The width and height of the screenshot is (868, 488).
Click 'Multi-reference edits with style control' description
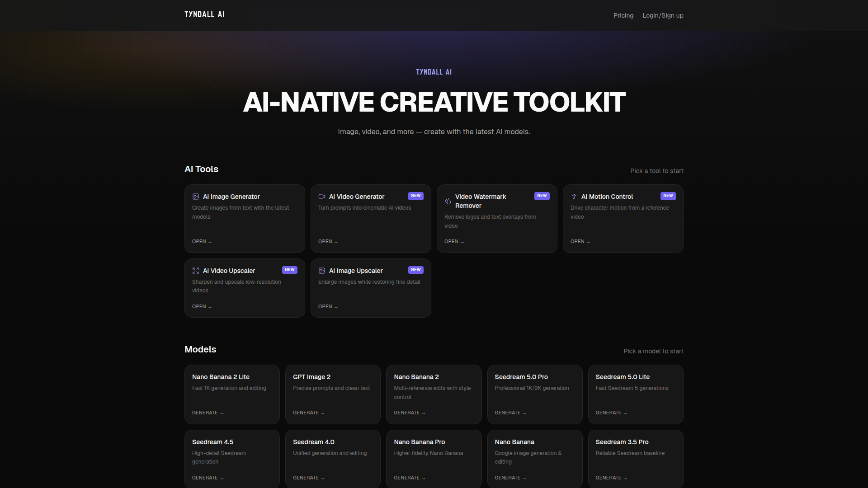pos(432,393)
